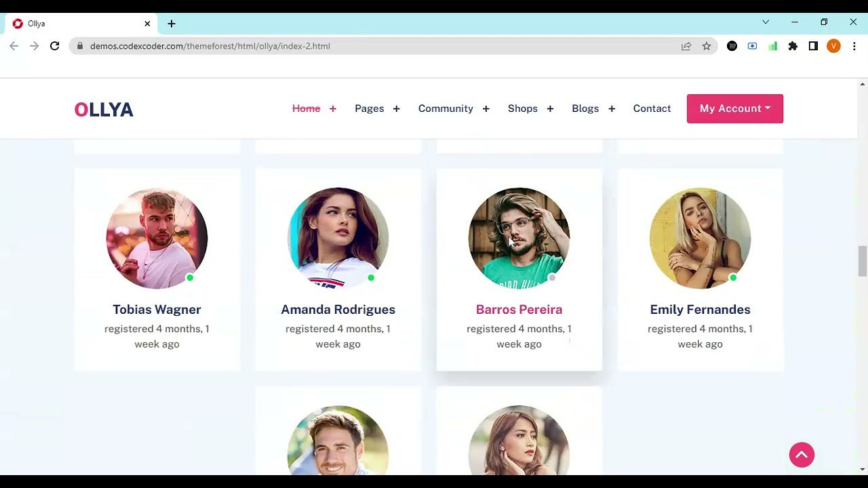The height and width of the screenshot is (488, 868).
Task: Open a new browser tab
Action: [172, 24]
